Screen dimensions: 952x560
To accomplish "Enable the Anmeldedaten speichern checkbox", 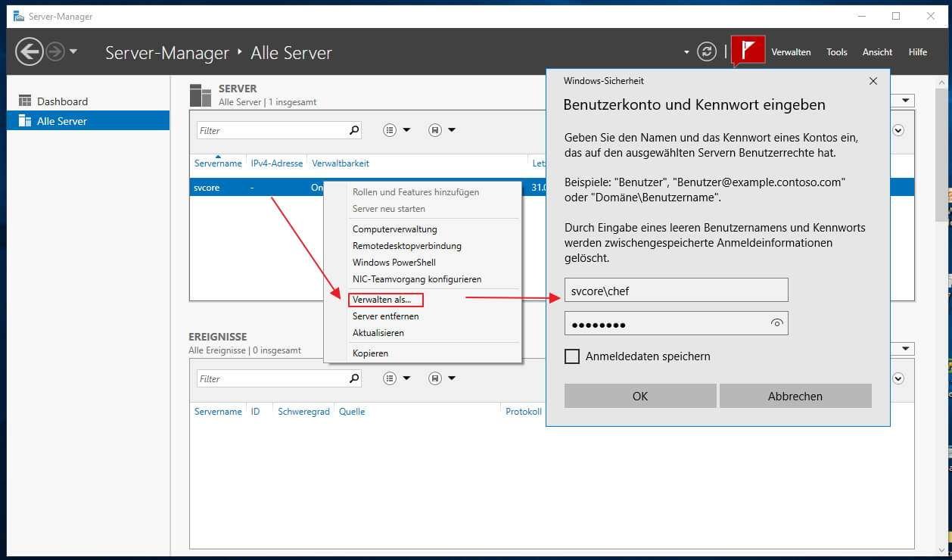I will 571,356.
